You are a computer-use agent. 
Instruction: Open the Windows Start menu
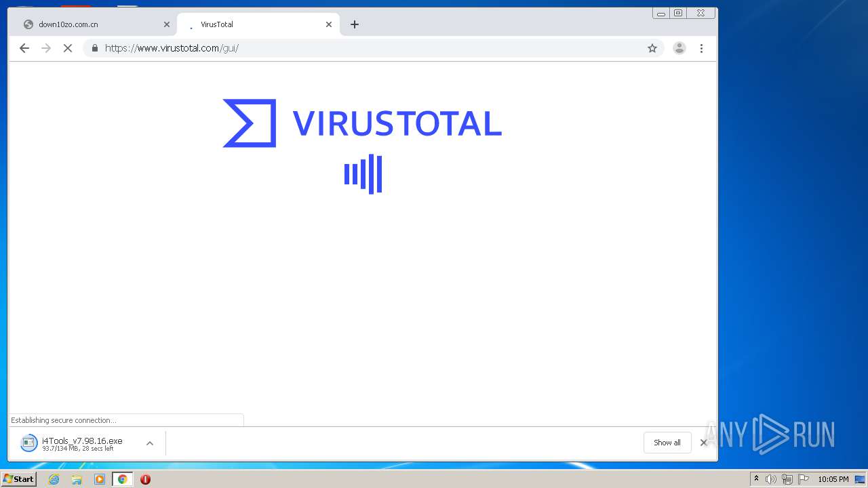18,479
